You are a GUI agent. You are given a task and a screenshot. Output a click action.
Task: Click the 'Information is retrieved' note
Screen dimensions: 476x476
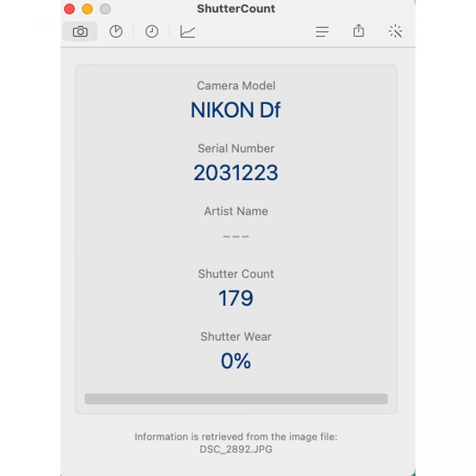click(x=236, y=437)
